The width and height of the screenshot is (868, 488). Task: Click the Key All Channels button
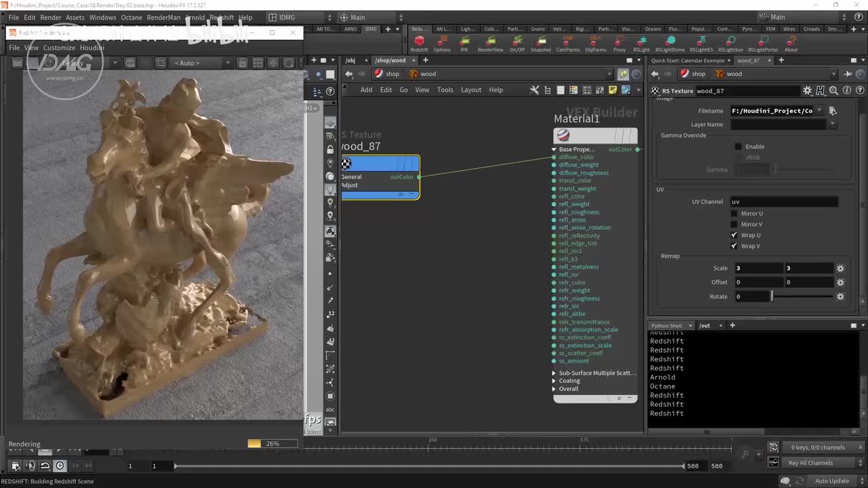[810, 463]
